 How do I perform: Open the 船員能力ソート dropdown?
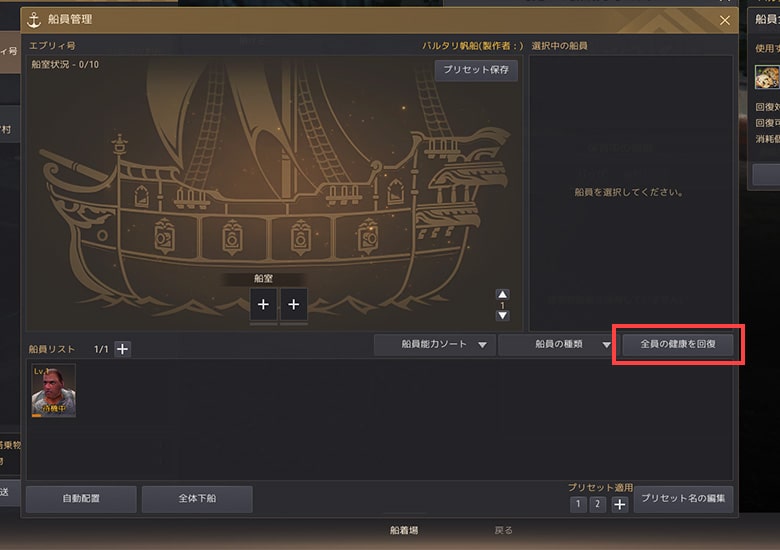(435, 344)
